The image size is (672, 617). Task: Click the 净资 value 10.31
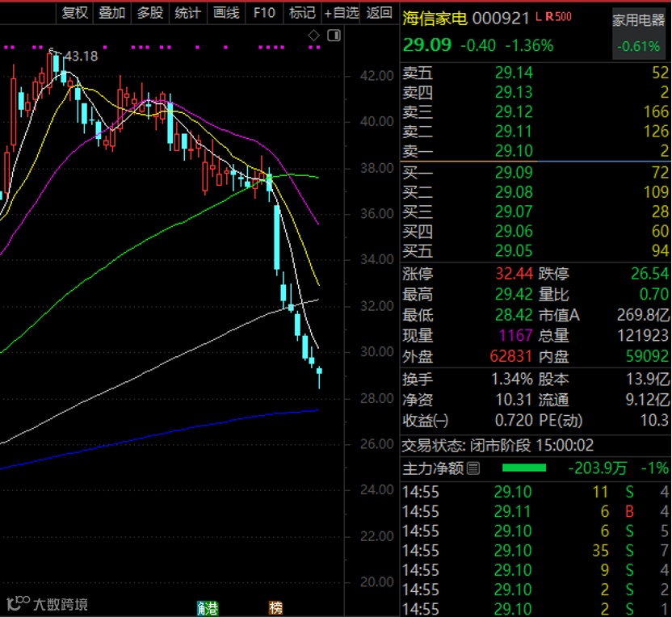point(514,400)
